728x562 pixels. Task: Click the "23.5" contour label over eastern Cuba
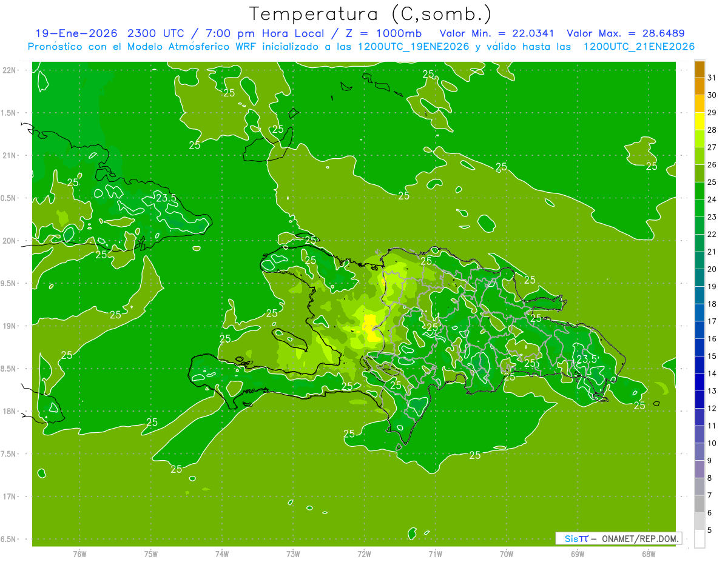pyautogui.click(x=166, y=198)
